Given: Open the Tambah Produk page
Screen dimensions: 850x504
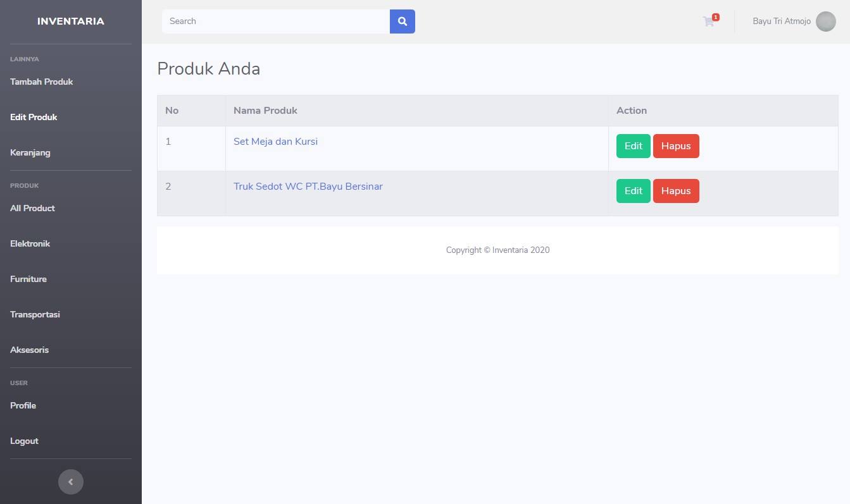Looking at the screenshot, I should pyautogui.click(x=42, y=82).
